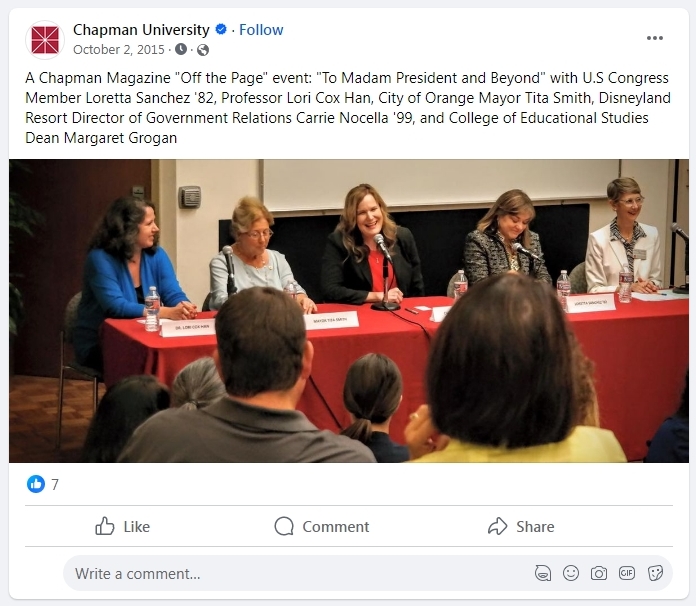
Task: Open the emoji picker in comment box
Action: click(571, 573)
